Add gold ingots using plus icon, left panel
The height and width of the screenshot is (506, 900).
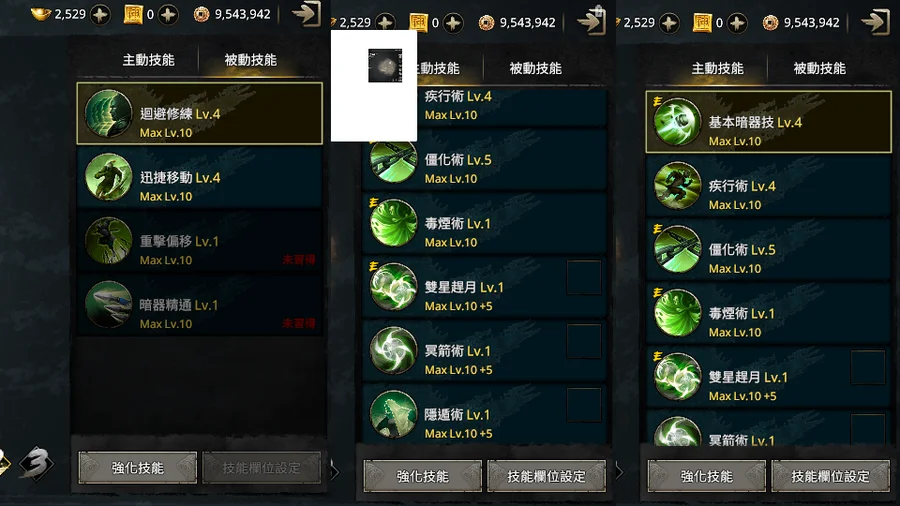(x=100, y=14)
